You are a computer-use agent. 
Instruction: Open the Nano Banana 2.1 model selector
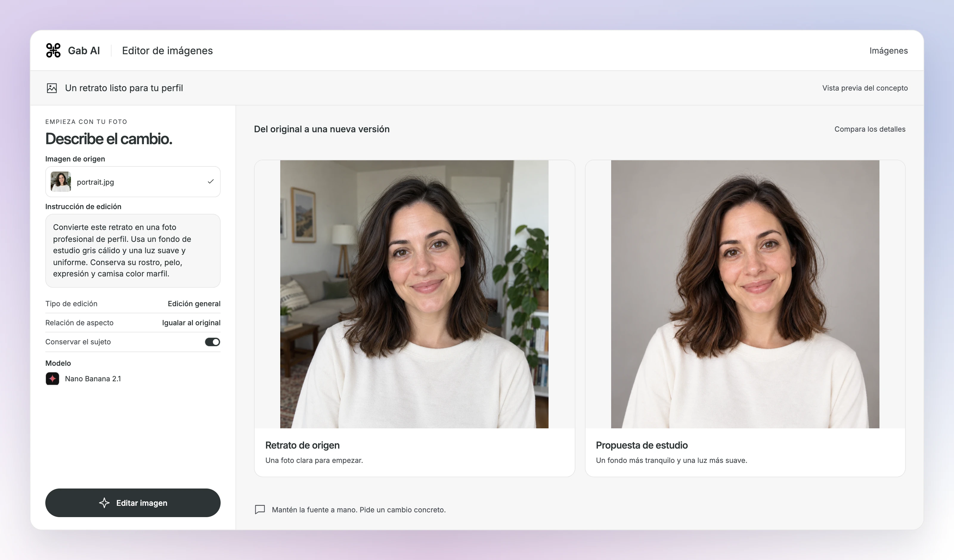point(83,379)
